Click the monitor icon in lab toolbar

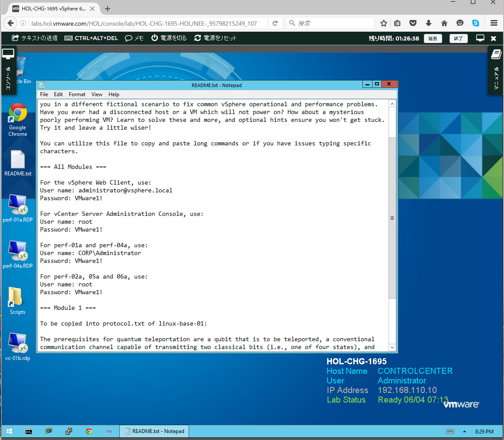(x=480, y=38)
